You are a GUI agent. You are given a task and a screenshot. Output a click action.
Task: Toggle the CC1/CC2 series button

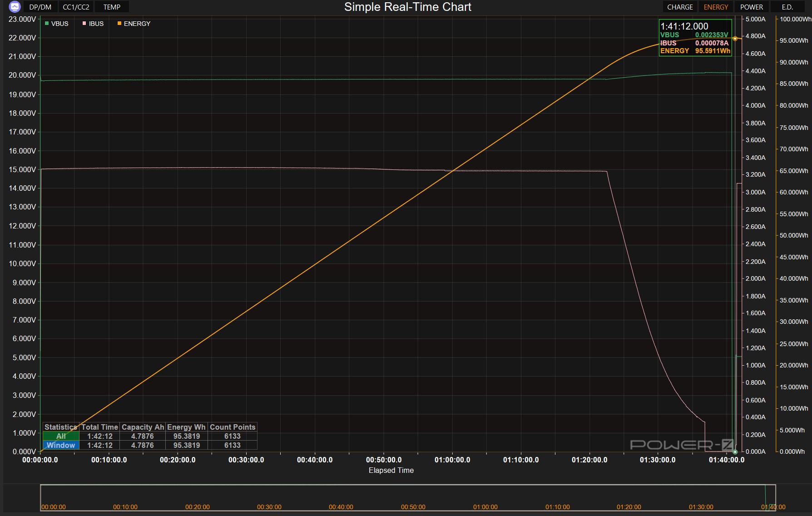[x=76, y=7]
